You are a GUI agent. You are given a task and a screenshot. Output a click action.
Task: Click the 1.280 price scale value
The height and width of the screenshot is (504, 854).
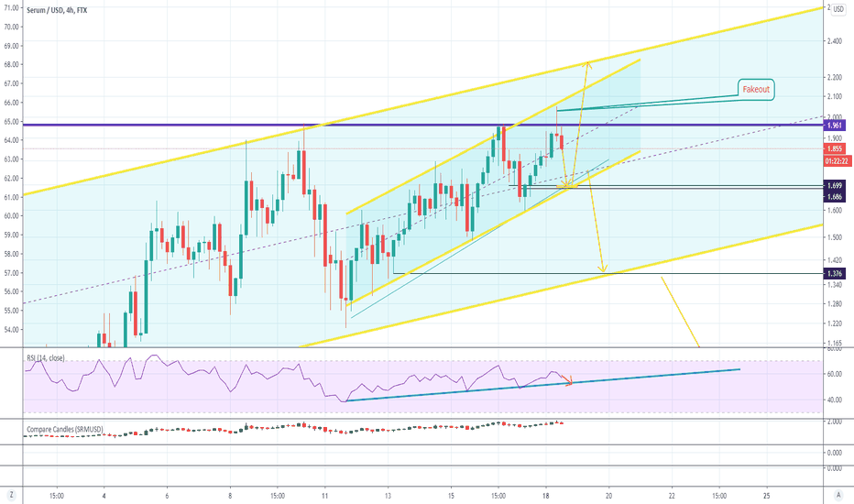click(x=835, y=304)
